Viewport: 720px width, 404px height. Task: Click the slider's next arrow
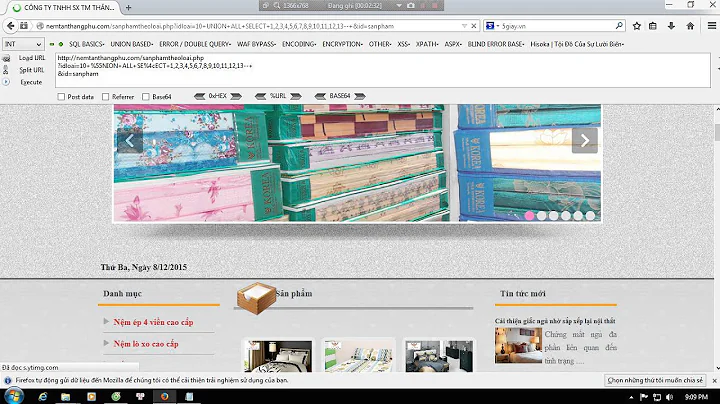584,141
